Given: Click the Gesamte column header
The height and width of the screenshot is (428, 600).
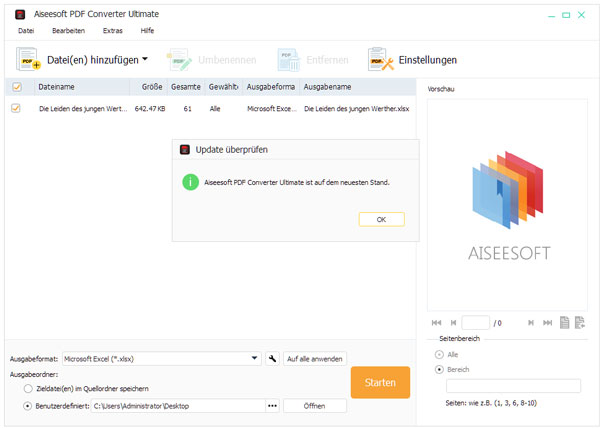Looking at the screenshot, I should click(186, 87).
